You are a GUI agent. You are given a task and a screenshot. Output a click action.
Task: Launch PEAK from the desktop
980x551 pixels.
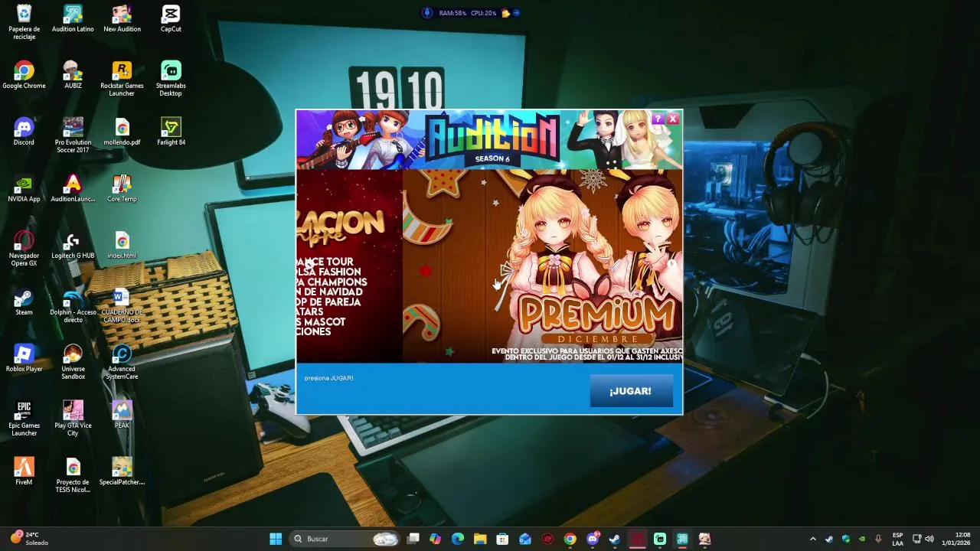[x=122, y=415]
